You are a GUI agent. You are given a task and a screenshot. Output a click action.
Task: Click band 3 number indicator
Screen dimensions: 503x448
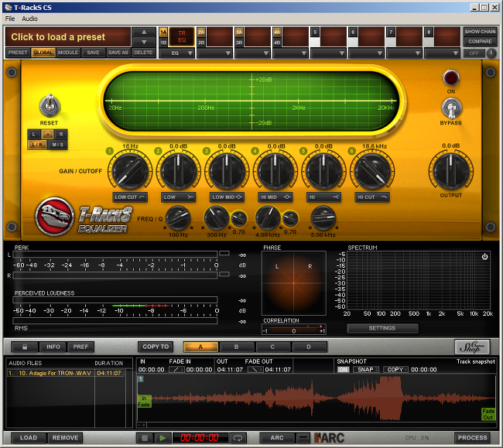pyautogui.click(x=207, y=151)
